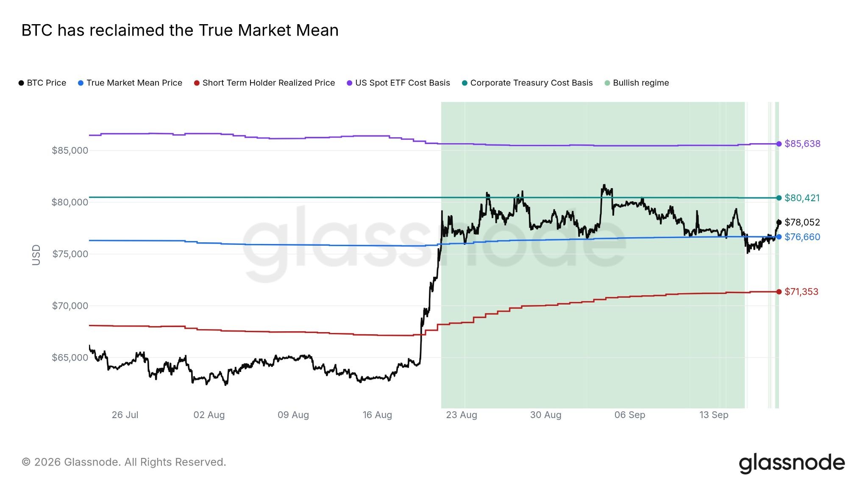Click the USD axis label
Image resolution: width=868 pixels, height=488 pixels.
coord(36,255)
